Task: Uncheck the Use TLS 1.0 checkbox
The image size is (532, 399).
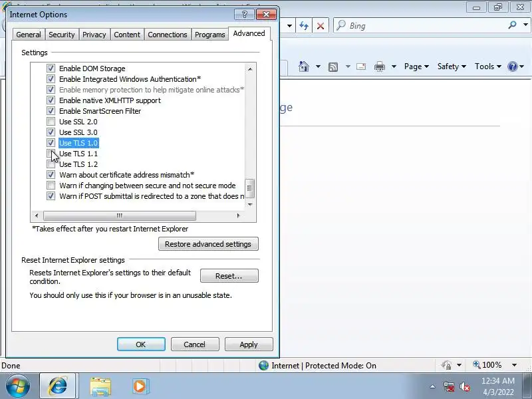Action: (x=51, y=143)
